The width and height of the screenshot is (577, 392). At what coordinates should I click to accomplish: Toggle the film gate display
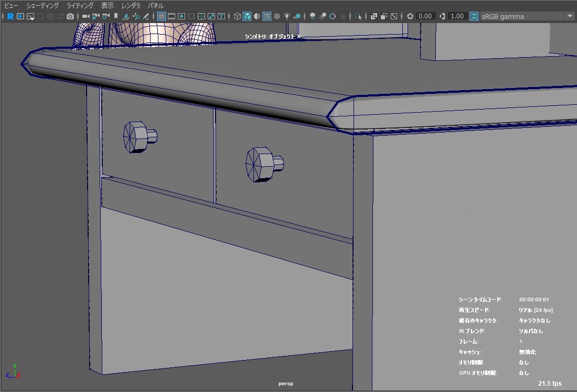172,16
